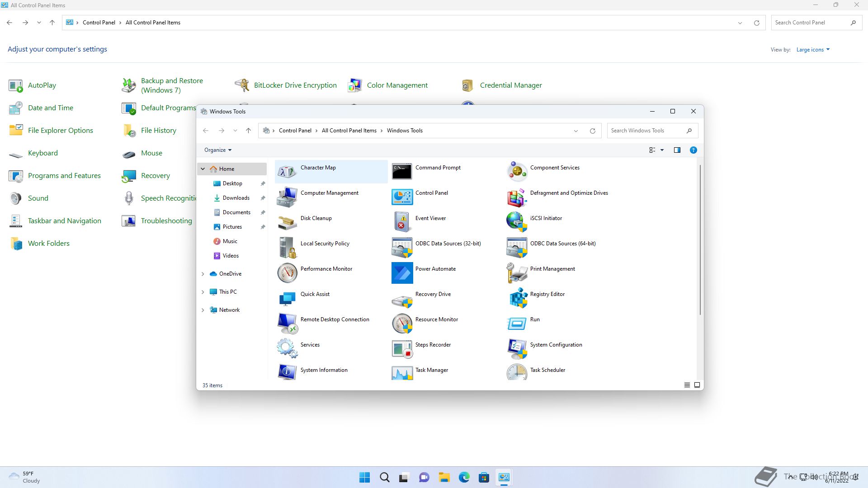Open Defragment and Optimize Drives icon
868x488 pixels.
[x=517, y=197]
